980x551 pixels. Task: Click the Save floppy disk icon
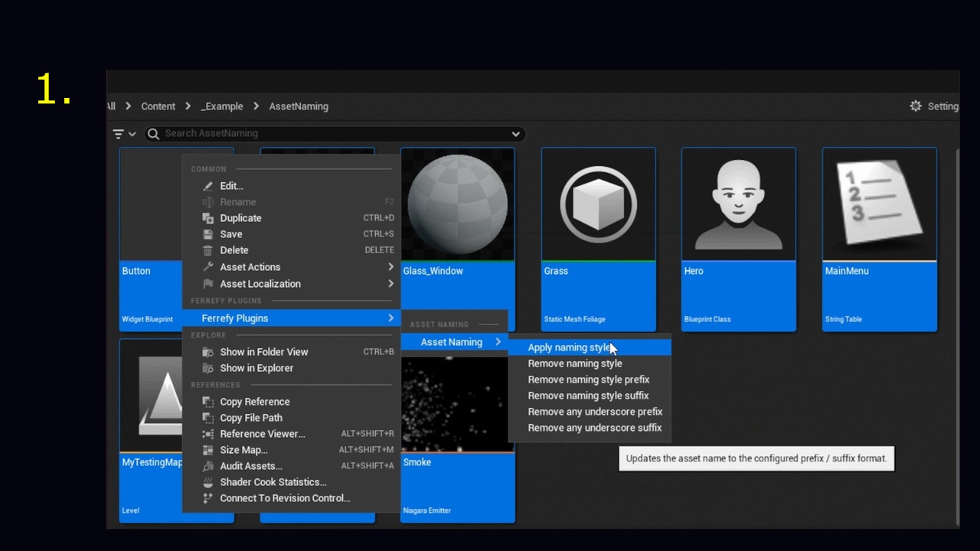pyautogui.click(x=207, y=234)
